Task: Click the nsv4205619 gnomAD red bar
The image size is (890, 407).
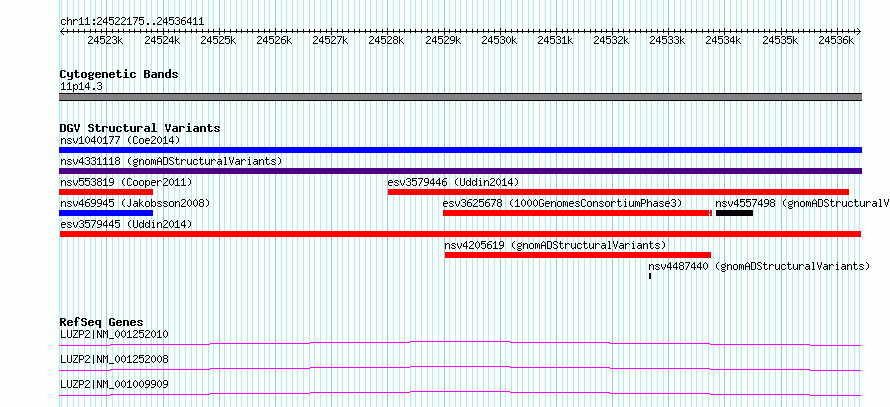Action: [578, 255]
